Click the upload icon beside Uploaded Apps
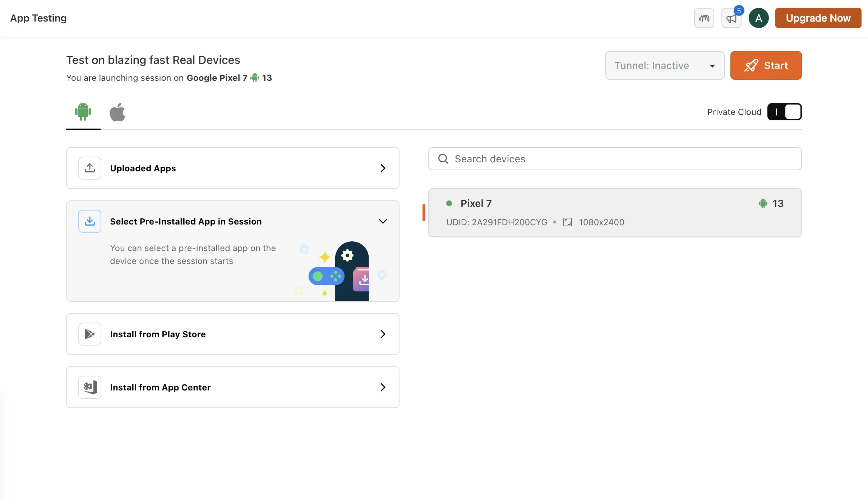This screenshot has height=500, width=868. [90, 168]
